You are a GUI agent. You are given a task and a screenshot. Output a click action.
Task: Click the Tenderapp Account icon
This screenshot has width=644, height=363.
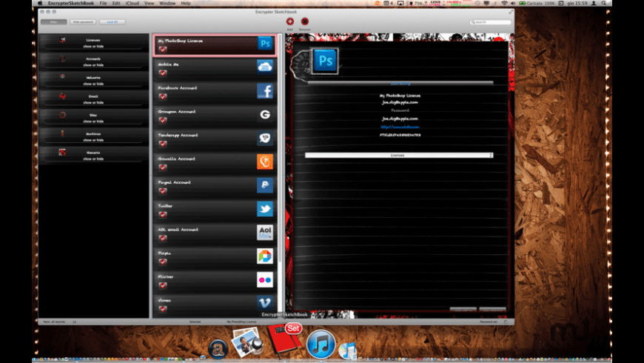pyautogui.click(x=265, y=138)
